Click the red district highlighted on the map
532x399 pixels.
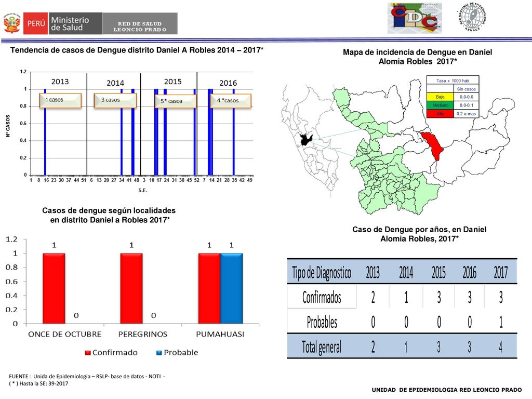click(433, 145)
